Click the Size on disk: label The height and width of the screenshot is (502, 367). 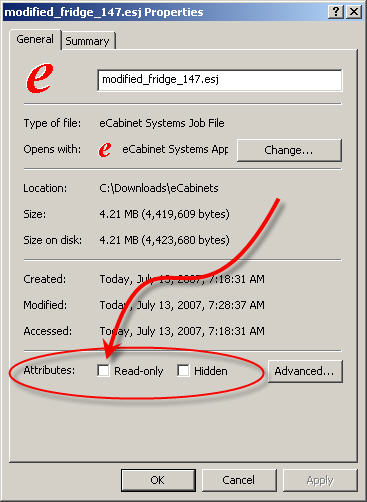(53, 240)
